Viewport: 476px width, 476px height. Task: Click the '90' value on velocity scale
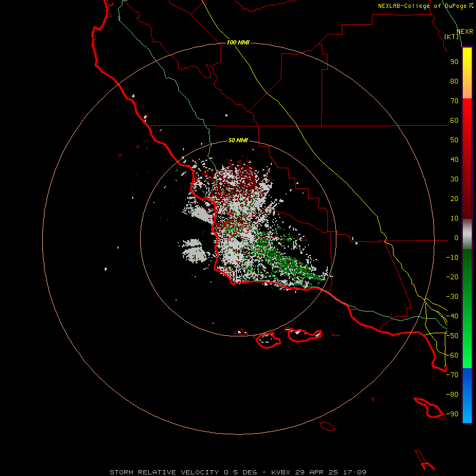coord(454,62)
